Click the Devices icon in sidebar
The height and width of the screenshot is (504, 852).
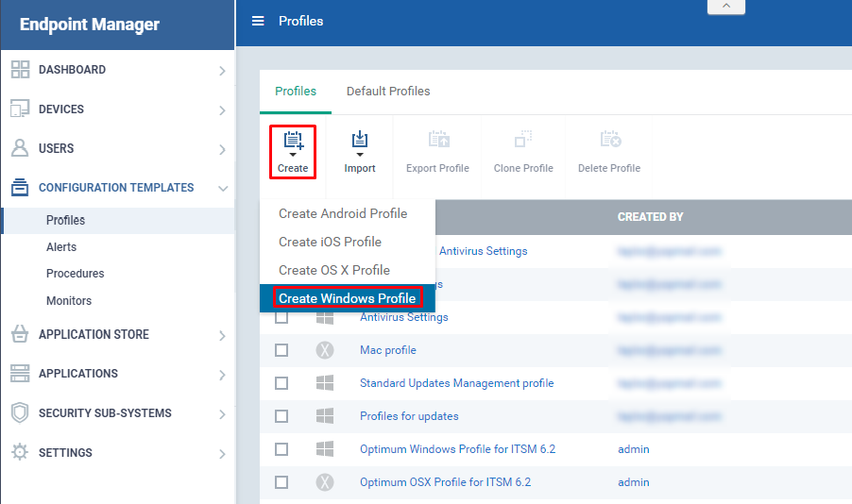[x=20, y=109]
